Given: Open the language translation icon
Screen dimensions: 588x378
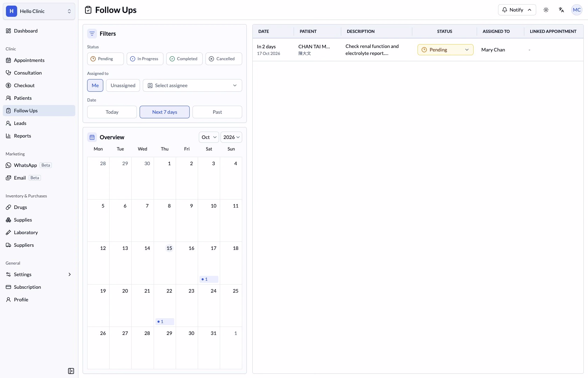Looking at the screenshot, I should pyautogui.click(x=561, y=10).
